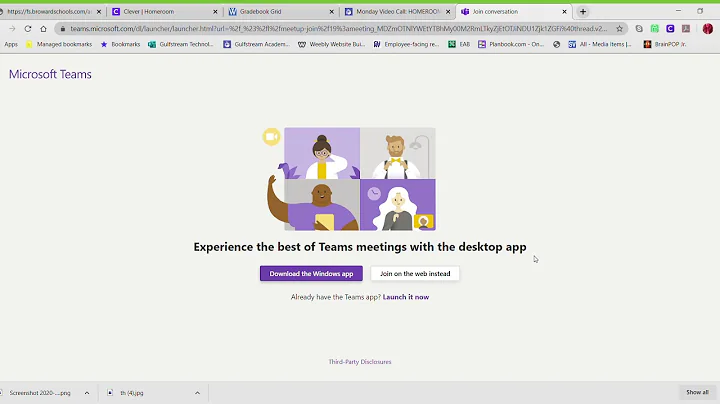This screenshot has width=720, height=404.
Task: Close the Monday Video Call tab
Action: (448, 11)
